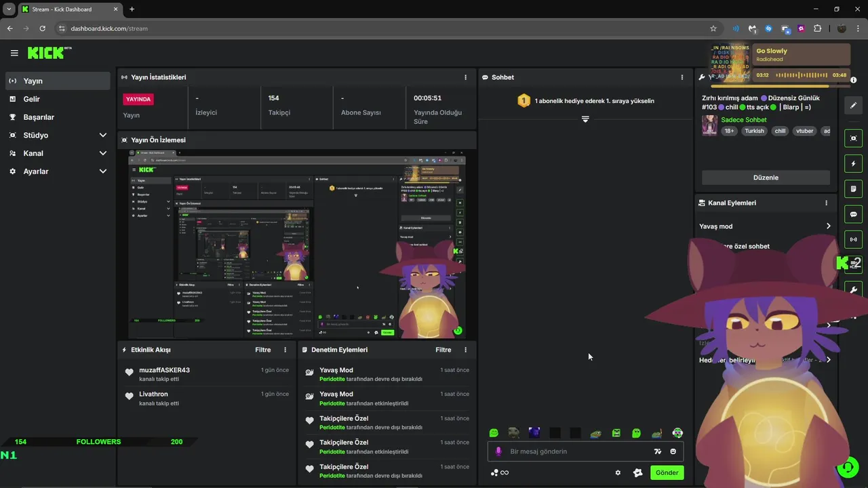Click the 154 Takipçi follower count
This screenshot has height=488, width=868.
click(x=274, y=98)
